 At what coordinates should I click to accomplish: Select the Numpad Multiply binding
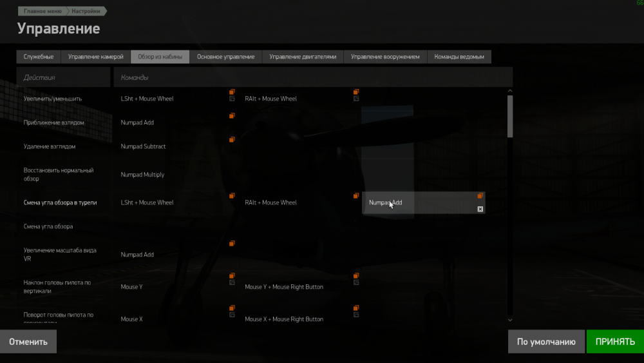pos(142,175)
